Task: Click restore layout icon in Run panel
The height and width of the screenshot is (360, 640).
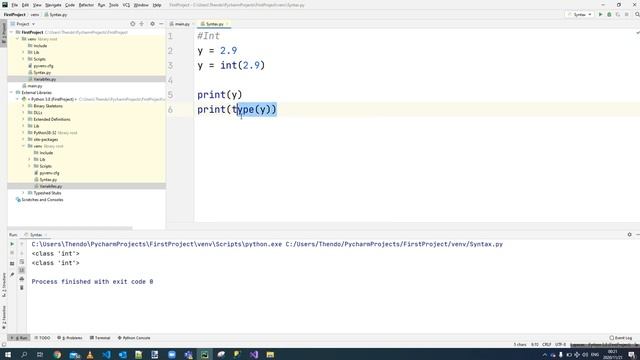Action: [12, 263]
